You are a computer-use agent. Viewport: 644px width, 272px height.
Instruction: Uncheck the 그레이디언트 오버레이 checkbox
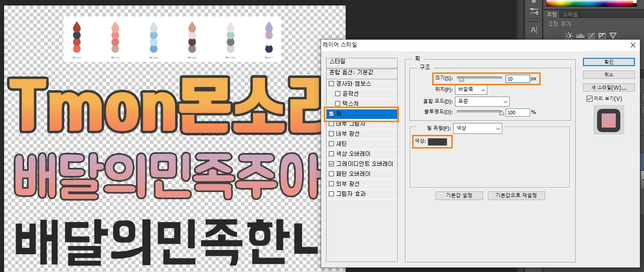[x=332, y=164]
